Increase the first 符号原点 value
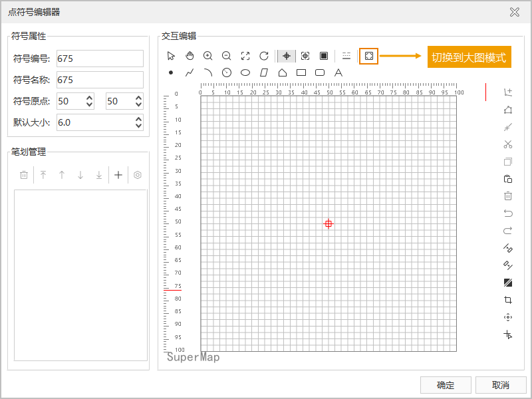The image size is (532, 399). (x=90, y=98)
